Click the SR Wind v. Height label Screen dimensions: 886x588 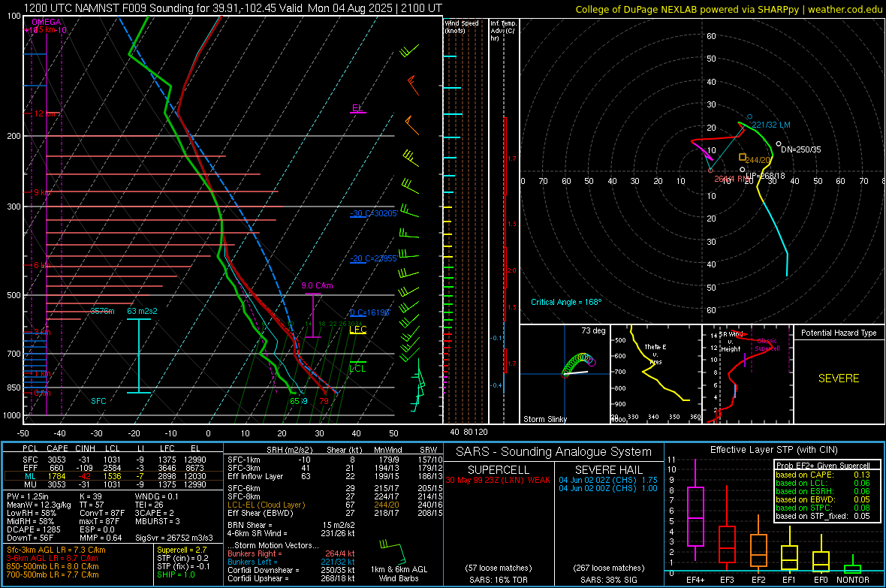point(731,342)
